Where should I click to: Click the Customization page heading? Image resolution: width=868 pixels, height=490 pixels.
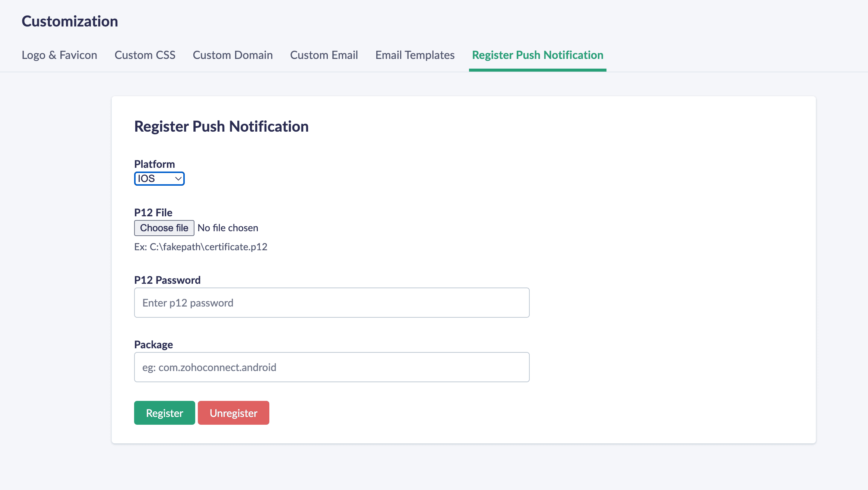(x=70, y=21)
